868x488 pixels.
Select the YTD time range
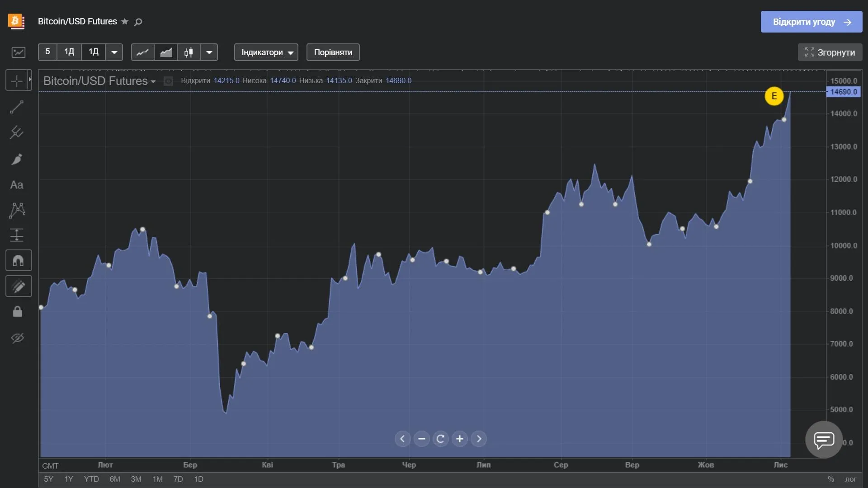pyautogui.click(x=91, y=479)
